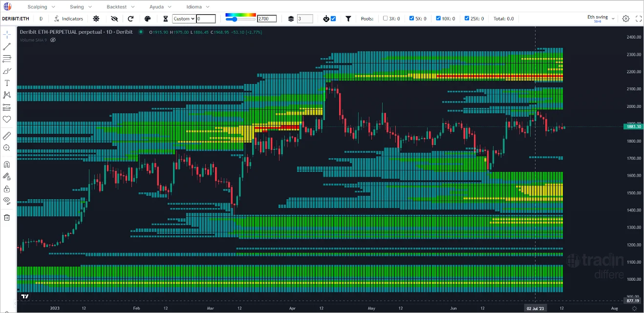
Task: Select the Text annotation tool
Action: (x=7, y=83)
